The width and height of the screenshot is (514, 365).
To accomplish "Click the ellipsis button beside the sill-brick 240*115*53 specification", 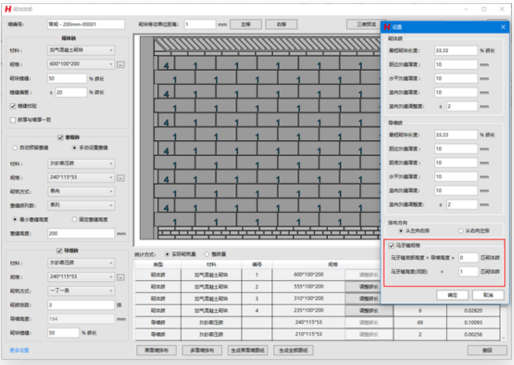I will [x=121, y=178].
